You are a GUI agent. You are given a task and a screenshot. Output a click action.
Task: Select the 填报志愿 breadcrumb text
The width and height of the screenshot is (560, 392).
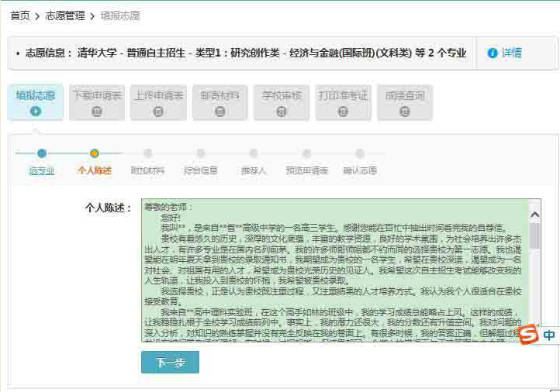tap(120, 15)
